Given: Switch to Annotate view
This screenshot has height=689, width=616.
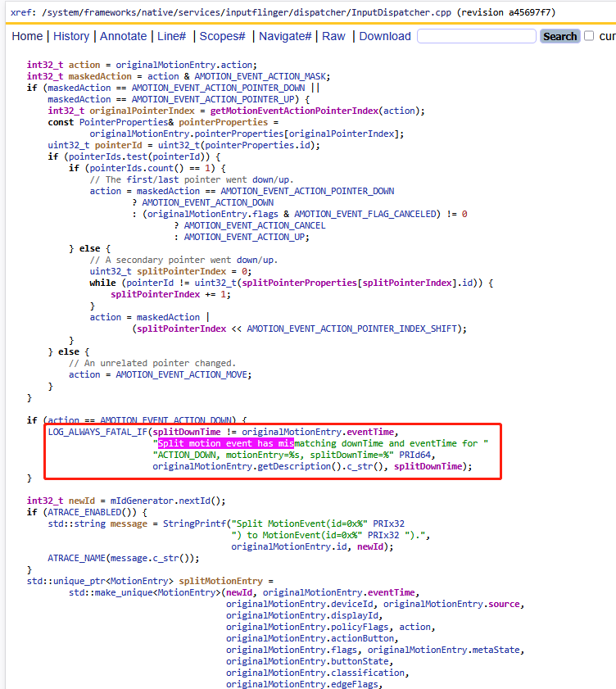Looking at the screenshot, I should pos(123,36).
